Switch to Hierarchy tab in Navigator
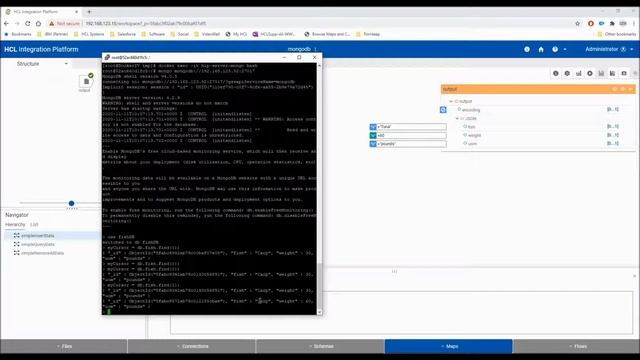 pos(15,224)
